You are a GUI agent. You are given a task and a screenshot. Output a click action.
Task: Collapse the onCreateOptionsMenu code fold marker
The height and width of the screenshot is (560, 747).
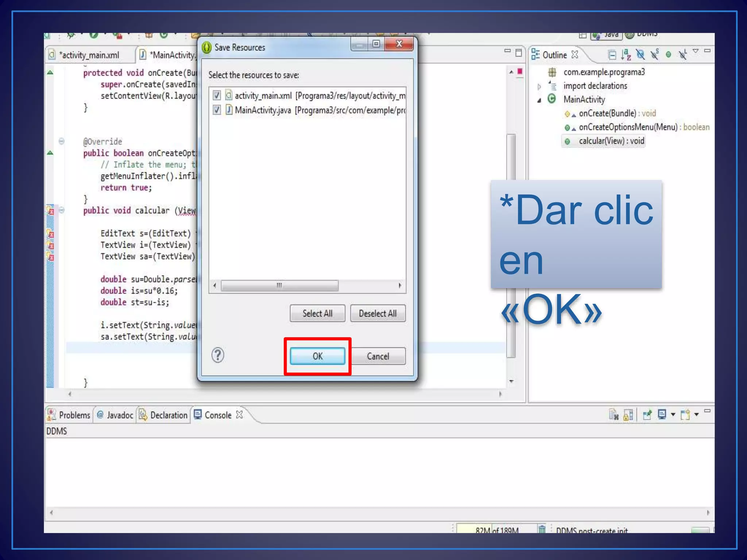62,141
